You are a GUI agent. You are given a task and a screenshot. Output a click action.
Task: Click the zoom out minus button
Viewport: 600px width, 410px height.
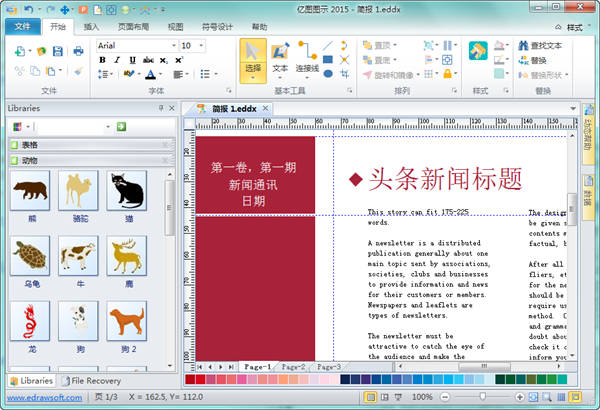(x=445, y=397)
